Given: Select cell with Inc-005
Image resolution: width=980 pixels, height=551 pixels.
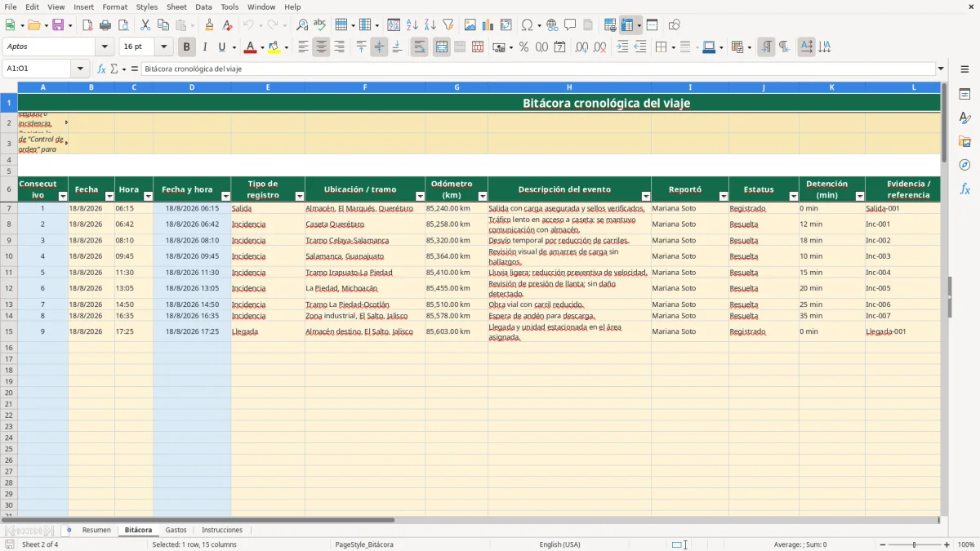Looking at the screenshot, I should (x=902, y=288).
